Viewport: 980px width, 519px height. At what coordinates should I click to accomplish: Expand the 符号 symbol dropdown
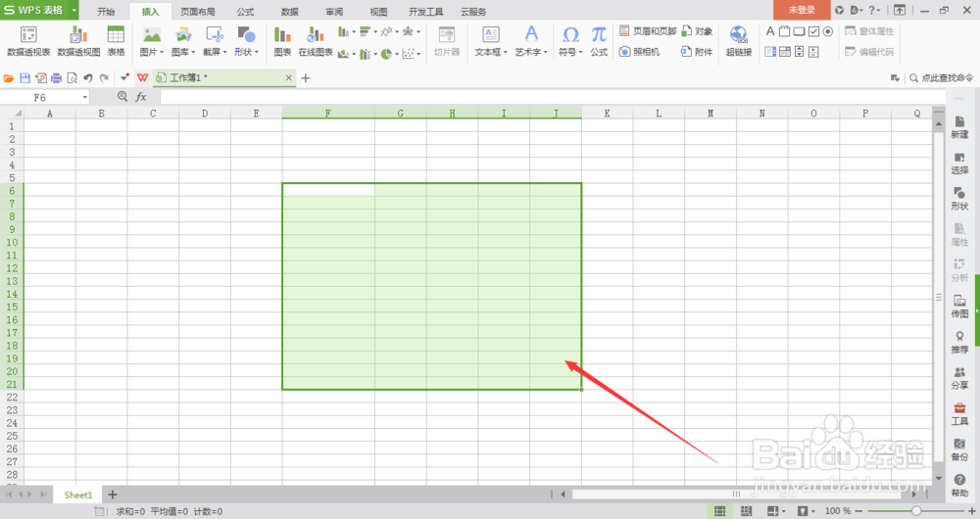580,53
